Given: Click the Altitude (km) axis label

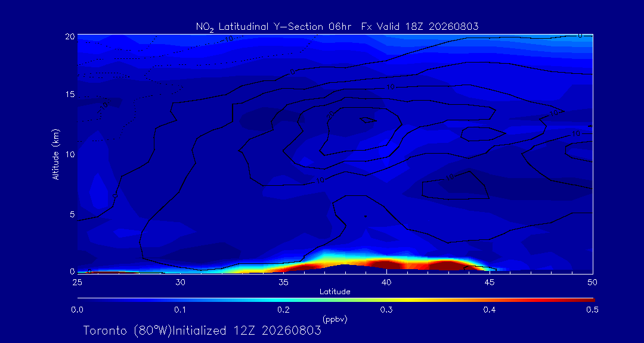Looking at the screenshot, I should 55,154.
